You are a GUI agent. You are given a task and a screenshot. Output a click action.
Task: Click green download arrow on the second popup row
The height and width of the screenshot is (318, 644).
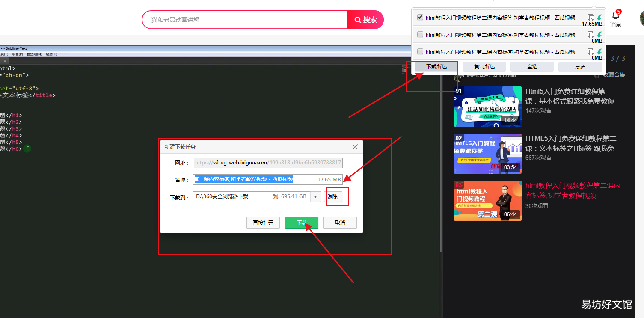tap(599, 35)
